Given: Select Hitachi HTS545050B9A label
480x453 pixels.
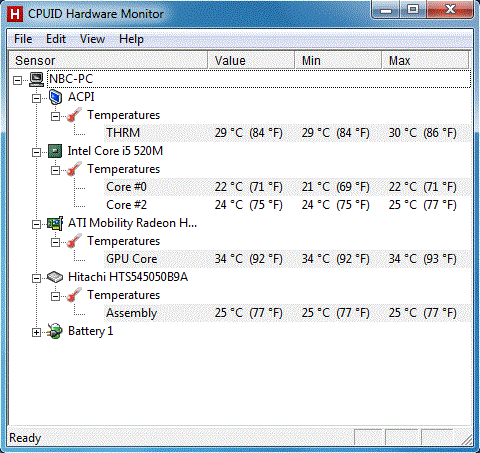Looking at the screenshot, I should coord(128,277).
